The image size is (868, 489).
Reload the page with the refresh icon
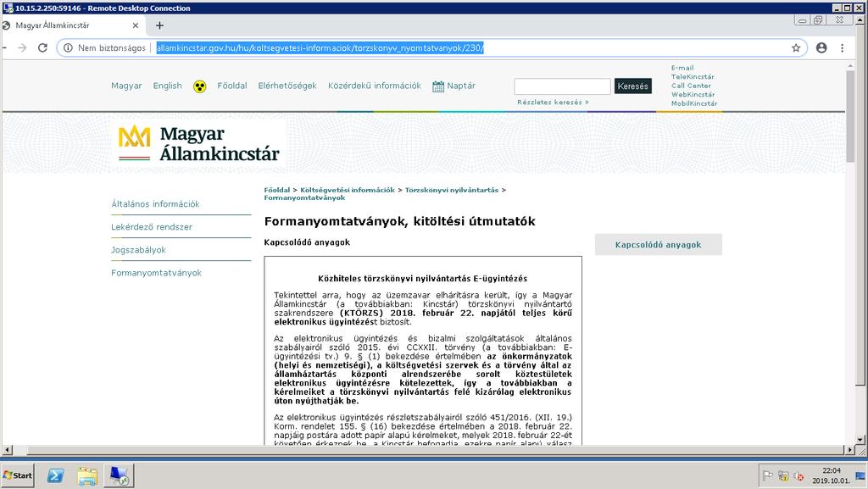[42, 48]
